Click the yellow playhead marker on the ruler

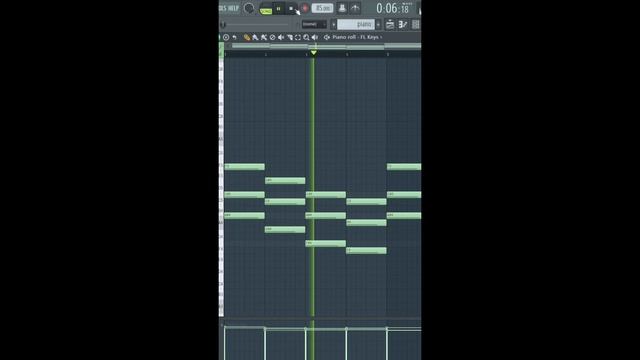click(313, 53)
